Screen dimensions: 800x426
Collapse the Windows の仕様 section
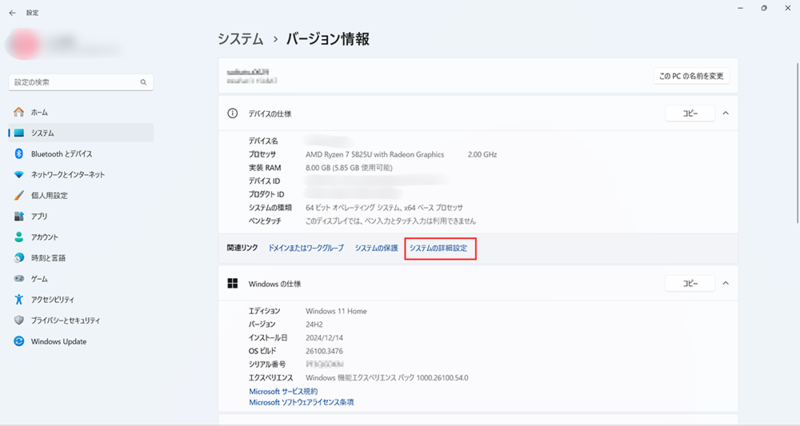coord(726,283)
